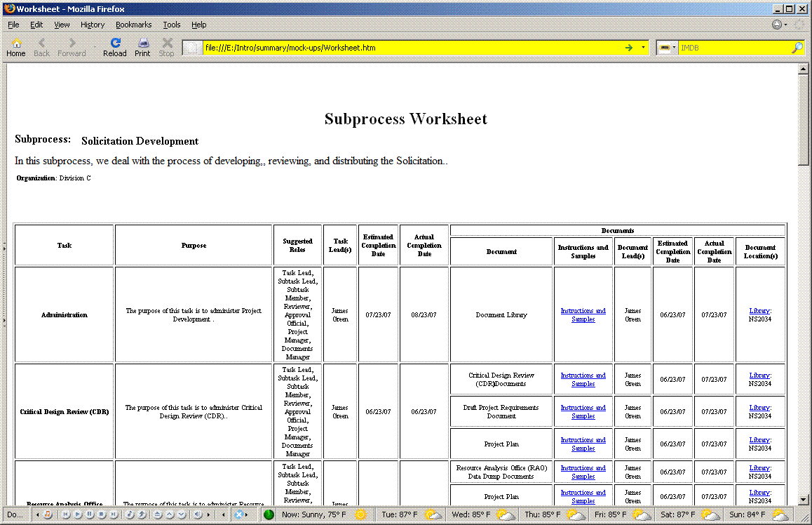Reload the Worksheet page
The image size is (812, 525).
[x=115, y=47]
